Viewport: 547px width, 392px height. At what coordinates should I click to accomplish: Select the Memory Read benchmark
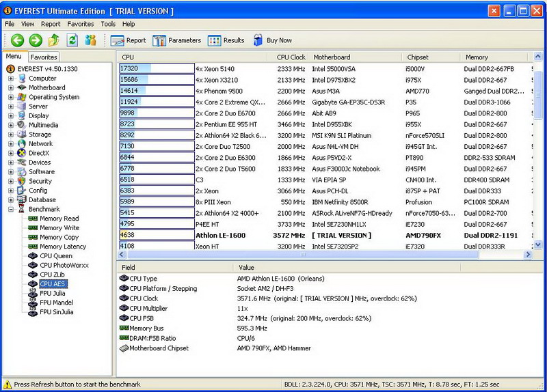(x=59, y=219)
